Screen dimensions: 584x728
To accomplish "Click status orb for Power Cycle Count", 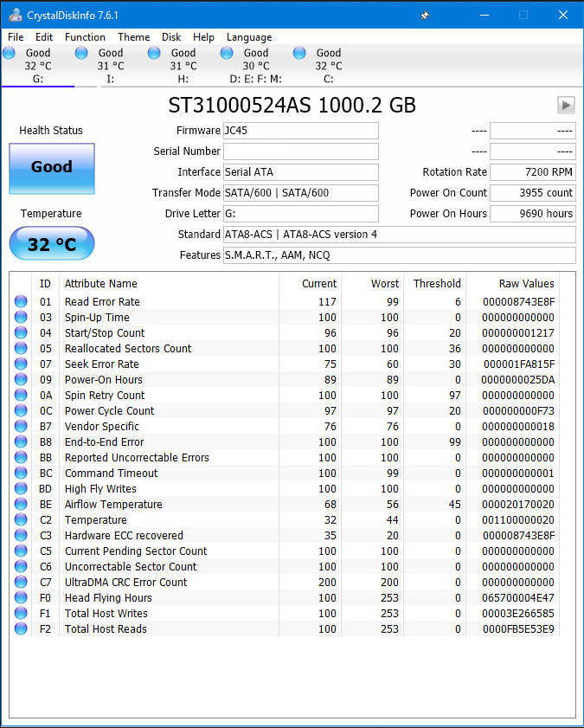I will tap(21, 410).
